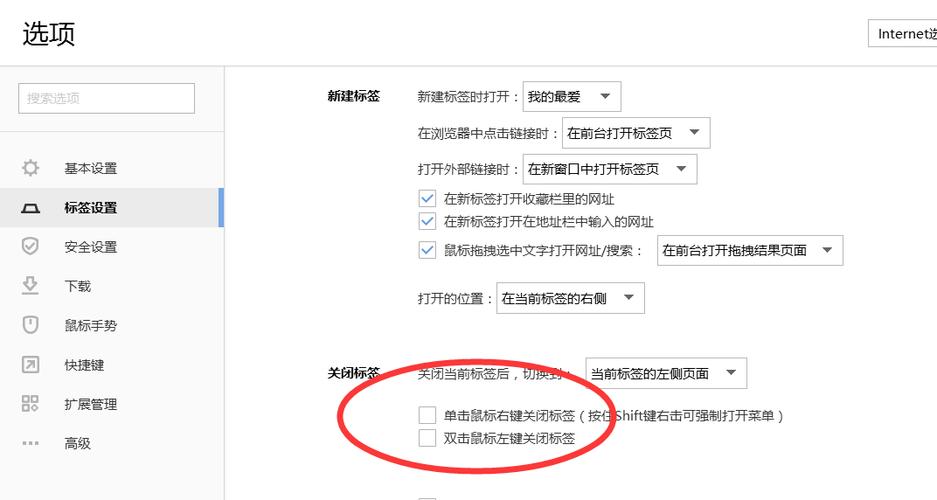Select 标签设置 in the sidebar
This screenshot has width=937, height=500.
click(112, 208)
